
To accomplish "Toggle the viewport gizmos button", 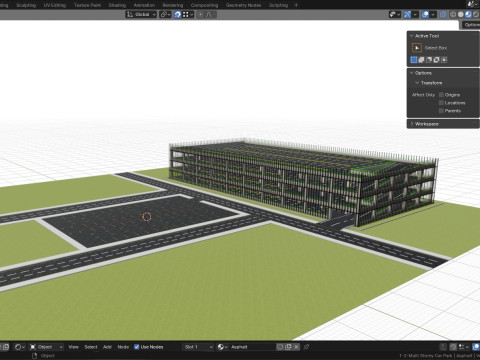I will (407, 14).
